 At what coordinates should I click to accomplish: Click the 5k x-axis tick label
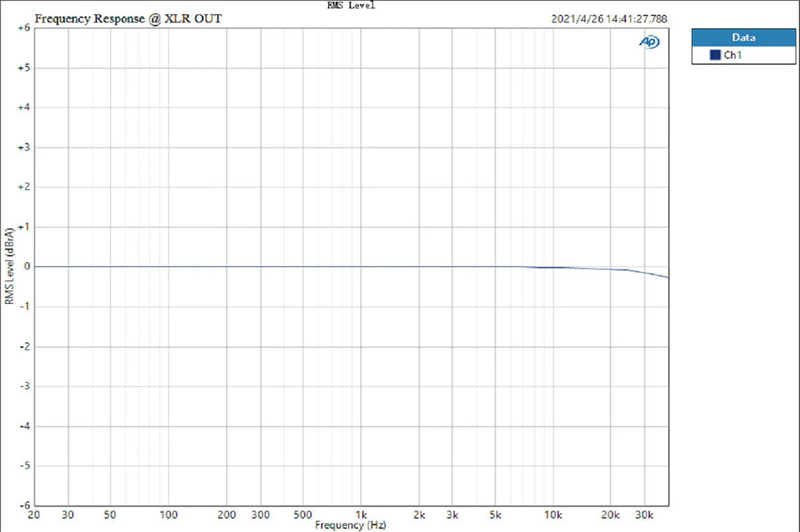point(495,515)
